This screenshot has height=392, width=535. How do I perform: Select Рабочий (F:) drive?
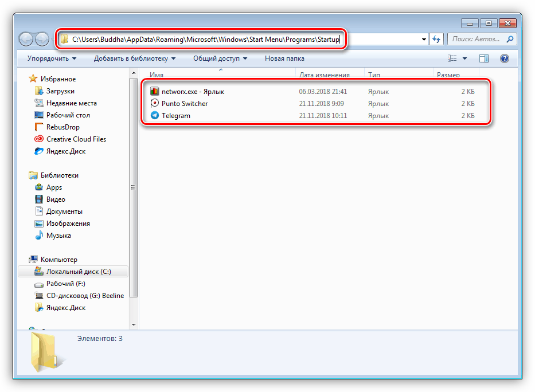point(65,284)
